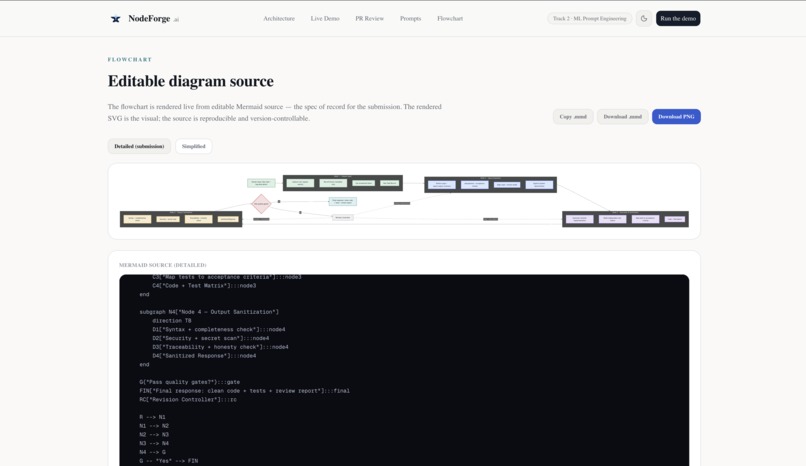This screenshot has height=466, width=806.
Task: Open the PR Review nav item
Action: click(x=370, y=18)
